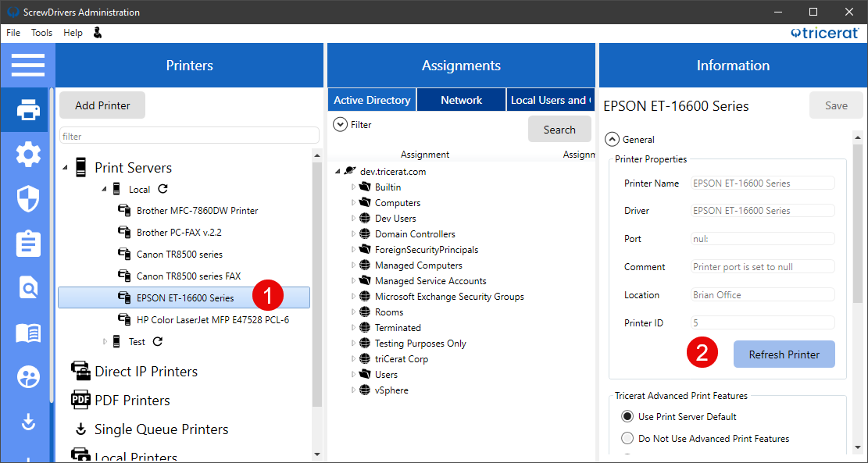Select the printer icon in sidebar
The height and width of the screenshot is (463, 868).
(x=27, y=110)
